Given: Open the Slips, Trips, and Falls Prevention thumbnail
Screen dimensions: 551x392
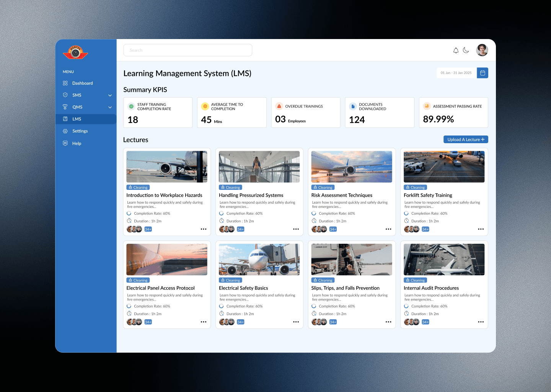Looking at the screenshot, I should pos(352,260).
